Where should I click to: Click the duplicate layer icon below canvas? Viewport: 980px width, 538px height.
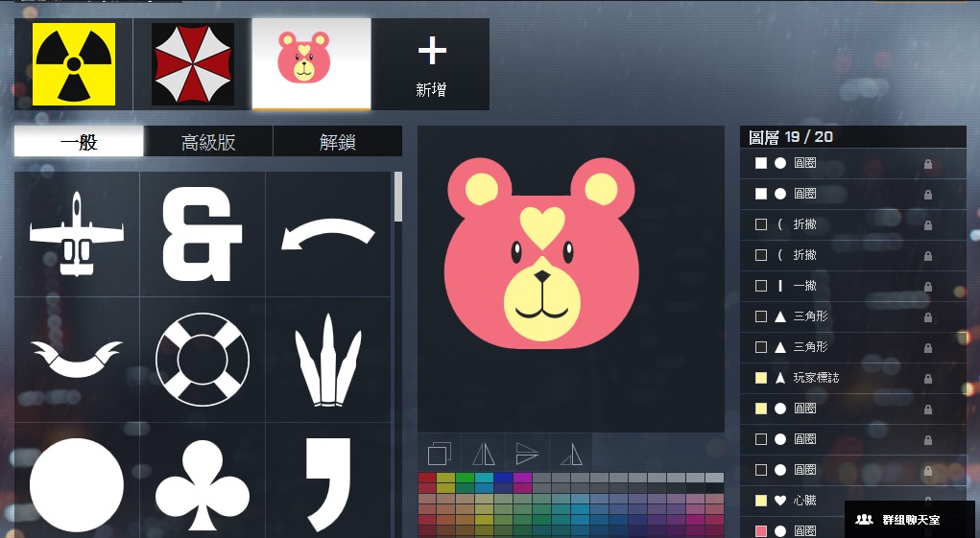click(x=439, y=453)
